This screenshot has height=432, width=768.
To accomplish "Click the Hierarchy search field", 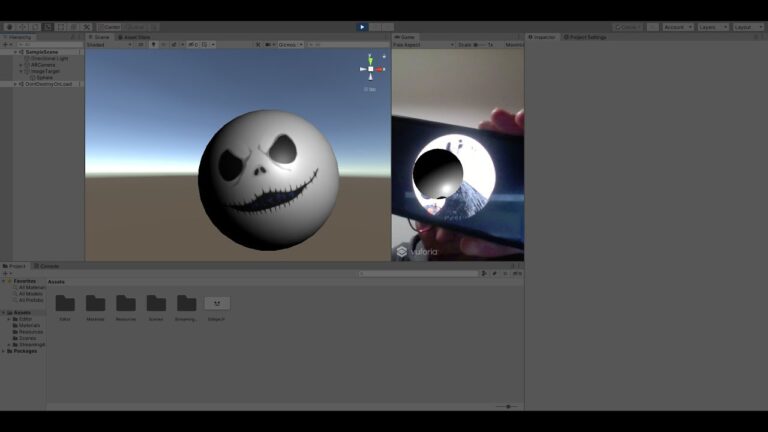I will 48,45.
